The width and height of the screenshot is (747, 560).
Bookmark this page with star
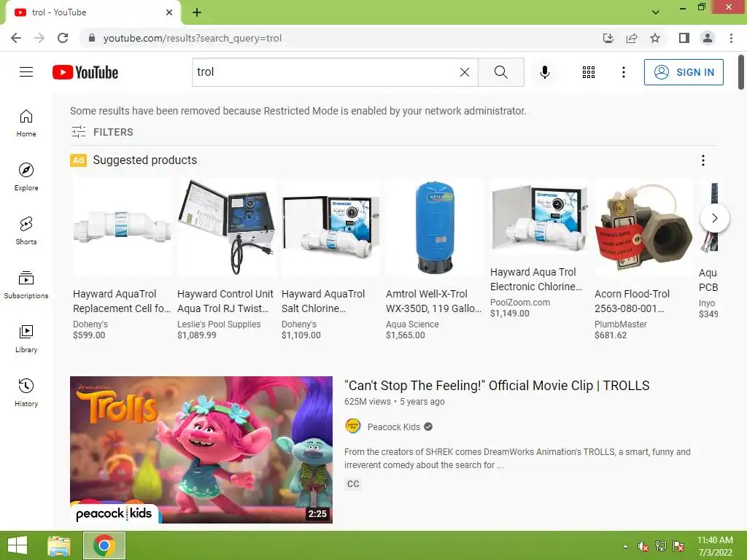[x=655, y=38]
